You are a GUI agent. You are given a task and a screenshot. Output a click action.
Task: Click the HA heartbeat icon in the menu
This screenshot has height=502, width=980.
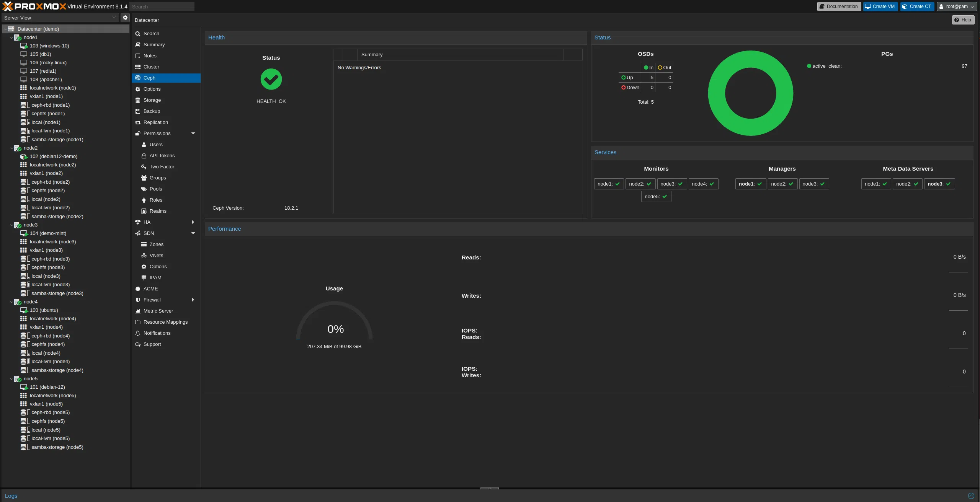coord(138,222)
